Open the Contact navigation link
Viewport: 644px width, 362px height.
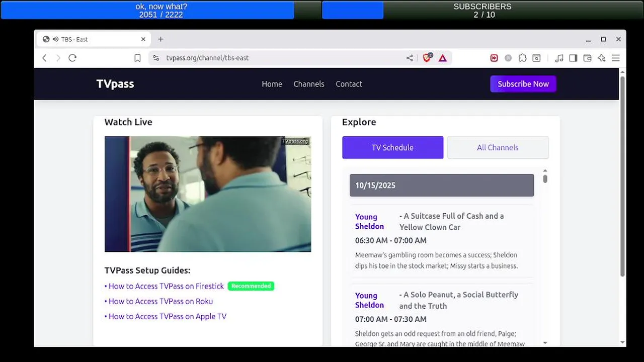(349, 84)
